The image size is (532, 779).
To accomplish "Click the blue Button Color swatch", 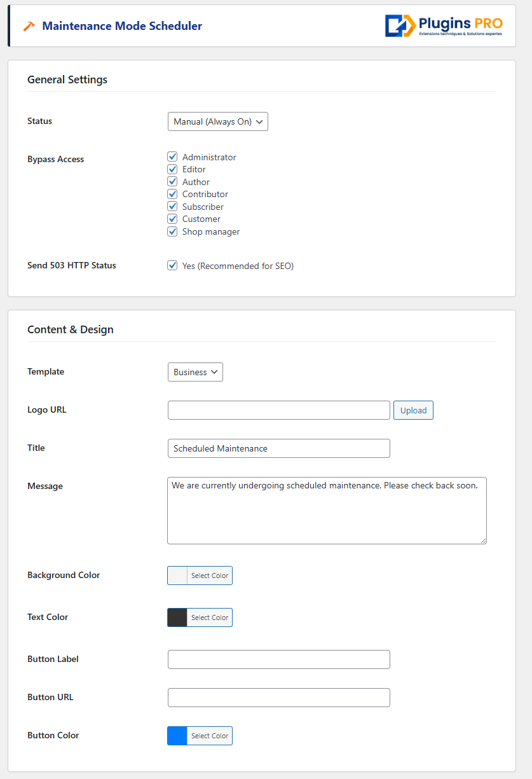I will point(177,736).
